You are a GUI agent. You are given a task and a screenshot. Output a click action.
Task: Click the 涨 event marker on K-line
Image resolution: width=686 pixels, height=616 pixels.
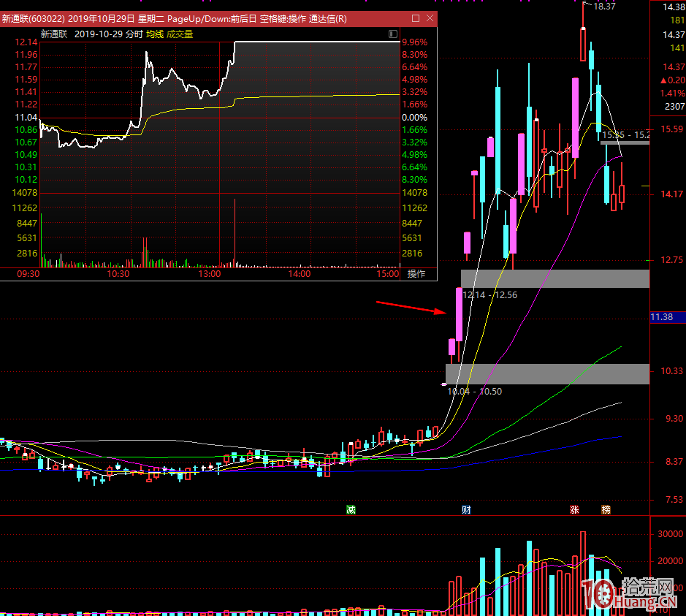[x=574, y=510]
